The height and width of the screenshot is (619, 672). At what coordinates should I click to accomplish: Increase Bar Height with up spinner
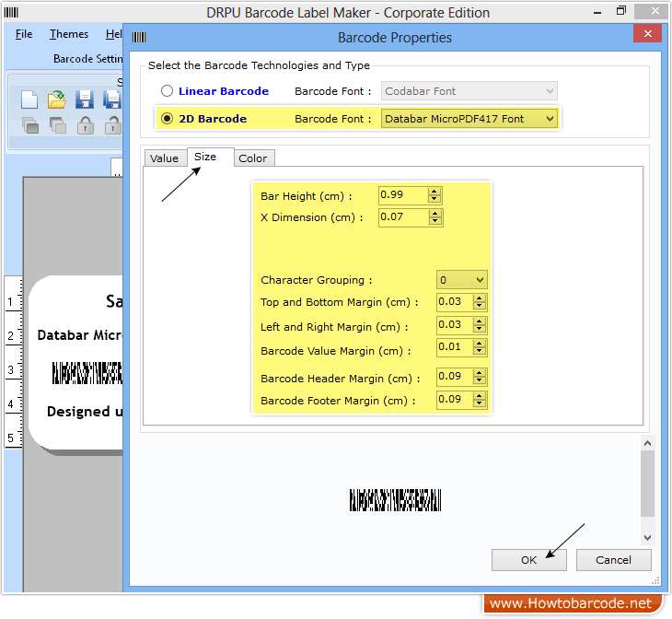click(x=434, y=192)
